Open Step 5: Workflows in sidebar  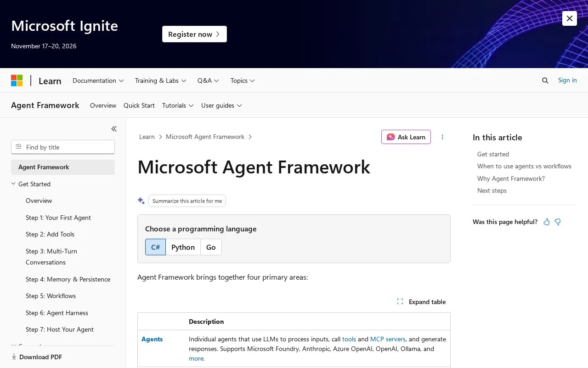point(51,296)
